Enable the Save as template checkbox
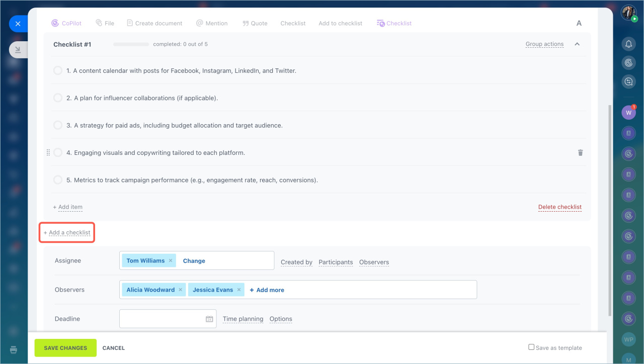644x364 pixels. coord(531,347)
